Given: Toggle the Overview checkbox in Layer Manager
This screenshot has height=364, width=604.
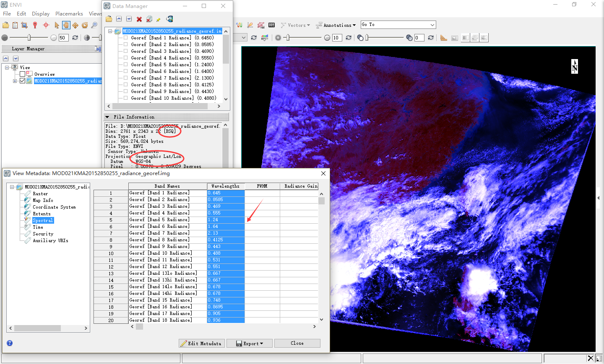Looking at the screenshot, I should pos(23,74).
